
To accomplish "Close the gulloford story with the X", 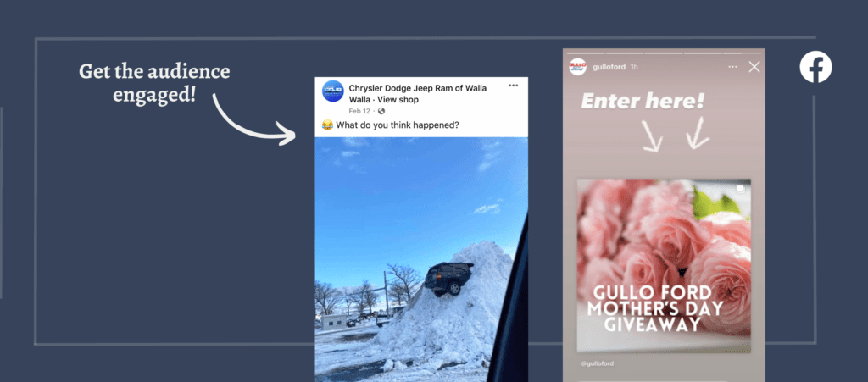I will coord(754,67).
